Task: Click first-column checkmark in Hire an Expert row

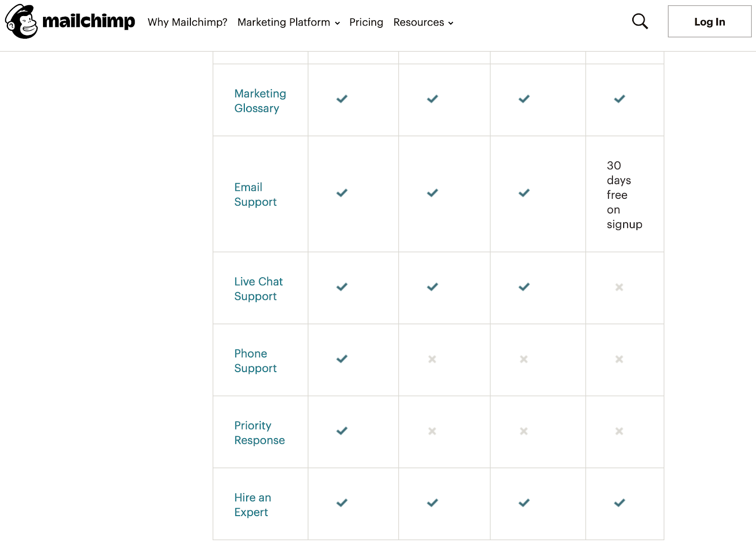Action: 342,503
